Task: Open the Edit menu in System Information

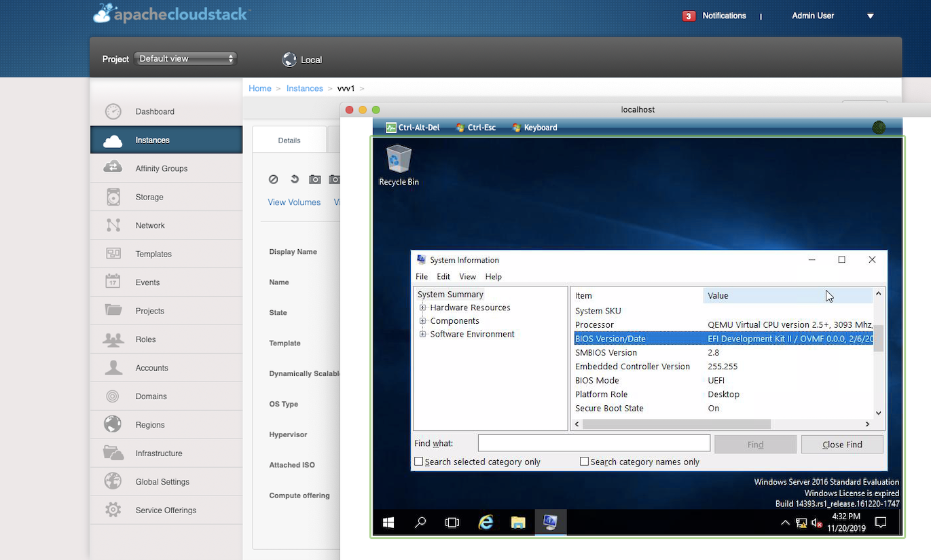Action: 443,277
